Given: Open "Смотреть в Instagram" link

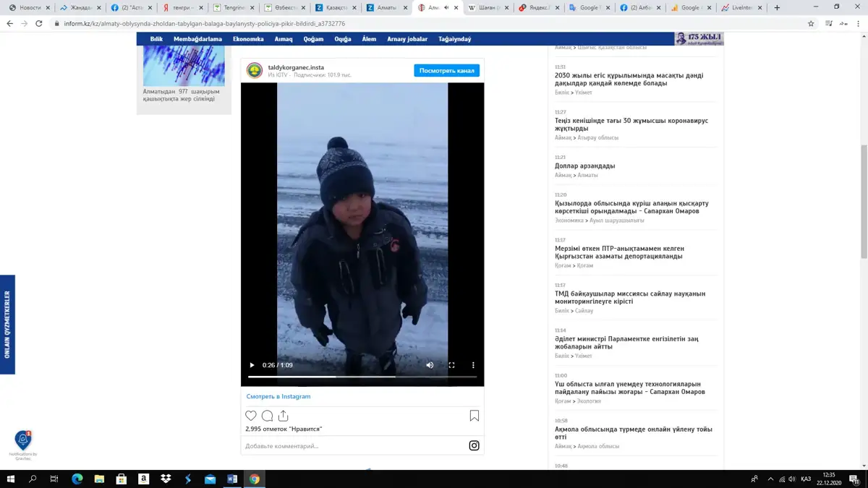Looking at the screenshot, I should point(278,396).
